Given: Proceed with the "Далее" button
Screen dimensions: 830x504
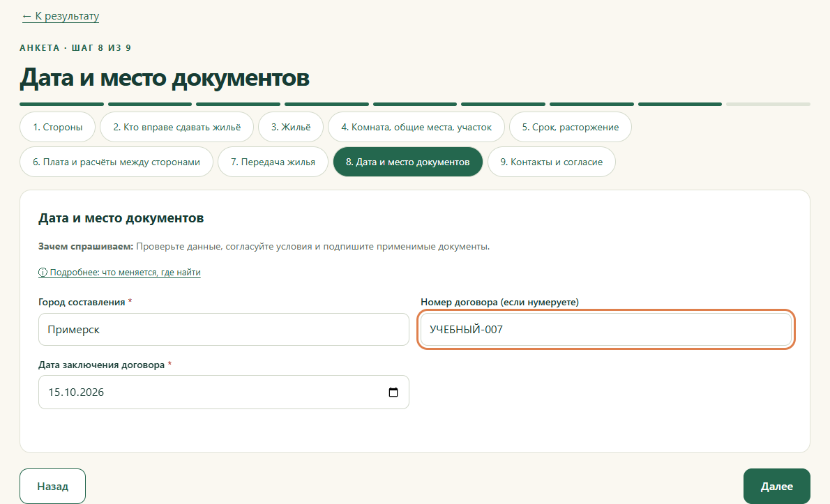Looking at the screenshot, I should 776,486.
